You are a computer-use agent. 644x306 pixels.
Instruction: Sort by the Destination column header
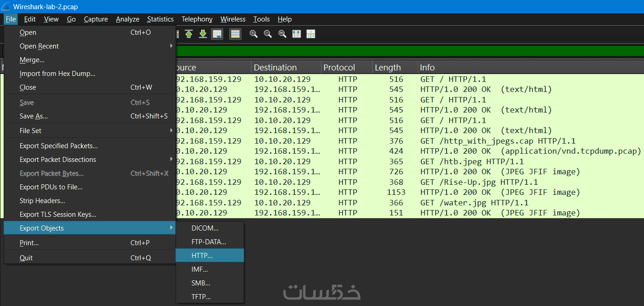click(286, 67)
